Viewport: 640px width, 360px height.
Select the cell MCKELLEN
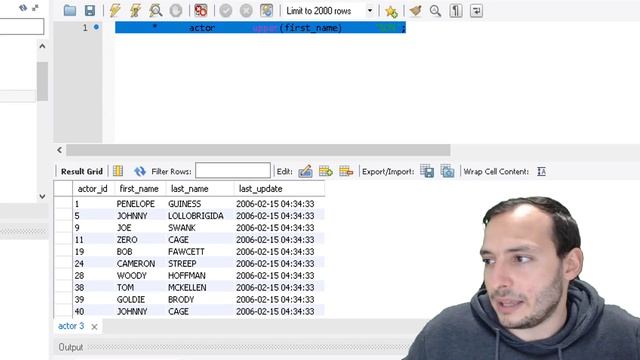[x=187, y=287]
